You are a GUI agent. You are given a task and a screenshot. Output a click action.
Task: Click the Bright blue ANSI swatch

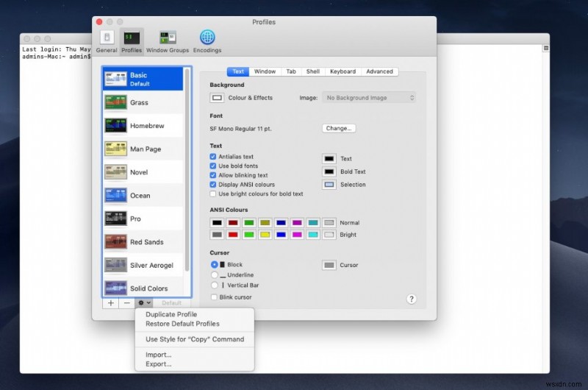point(281,235)
